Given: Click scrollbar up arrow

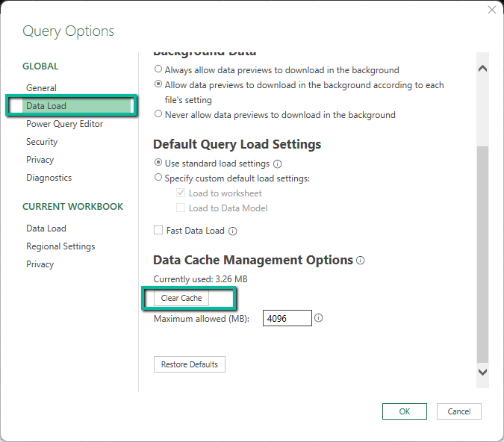Looking at the screenshot, I should coord(482,69).
